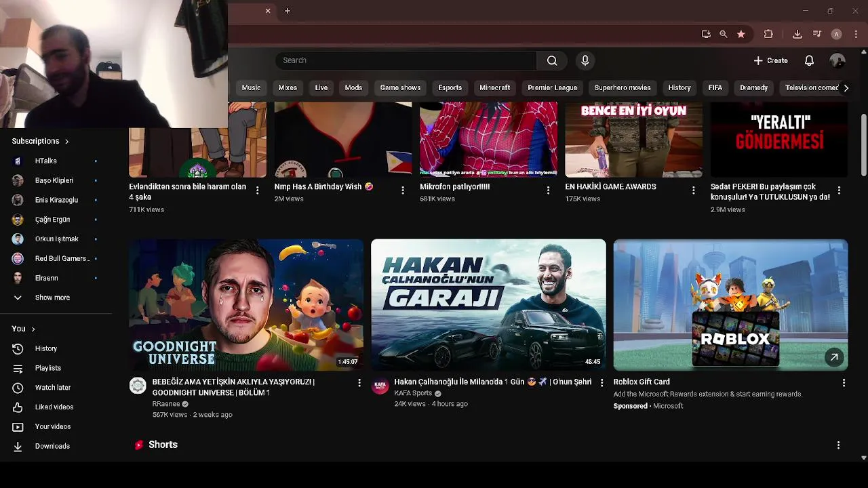This screenshot has width=868, height=488.
Task: Open Enis Kirazoglu subscription
Action: pos(56,200)
